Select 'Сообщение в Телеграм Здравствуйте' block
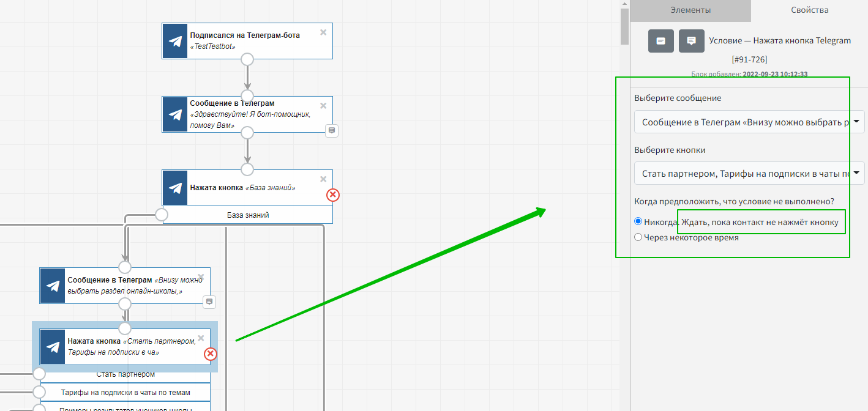The height and width of the screenshot is (411, 868). 257,114
